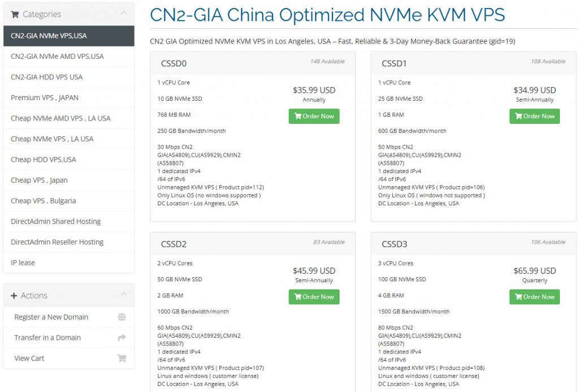Click the share arrow icon for Transfer in a Domain

(x=122, y=338)
